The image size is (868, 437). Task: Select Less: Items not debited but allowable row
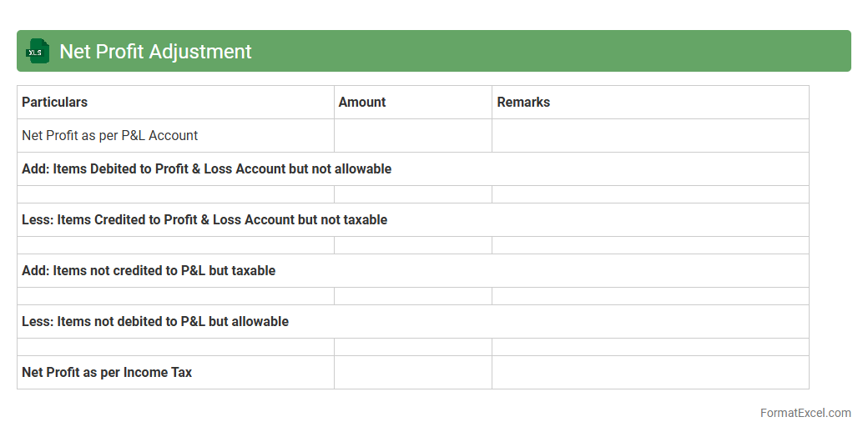155,321
